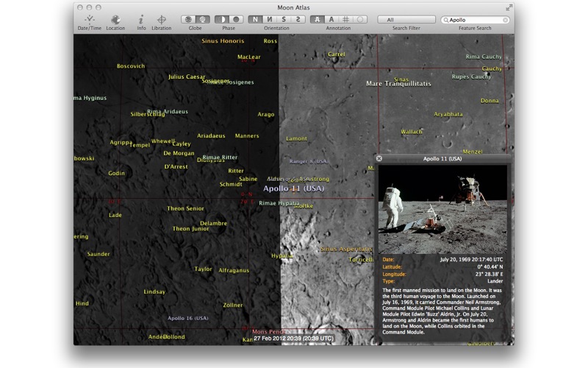Click the Julius Caesar crater label
This screenshot has width=588, height=368.
(187, 77)
